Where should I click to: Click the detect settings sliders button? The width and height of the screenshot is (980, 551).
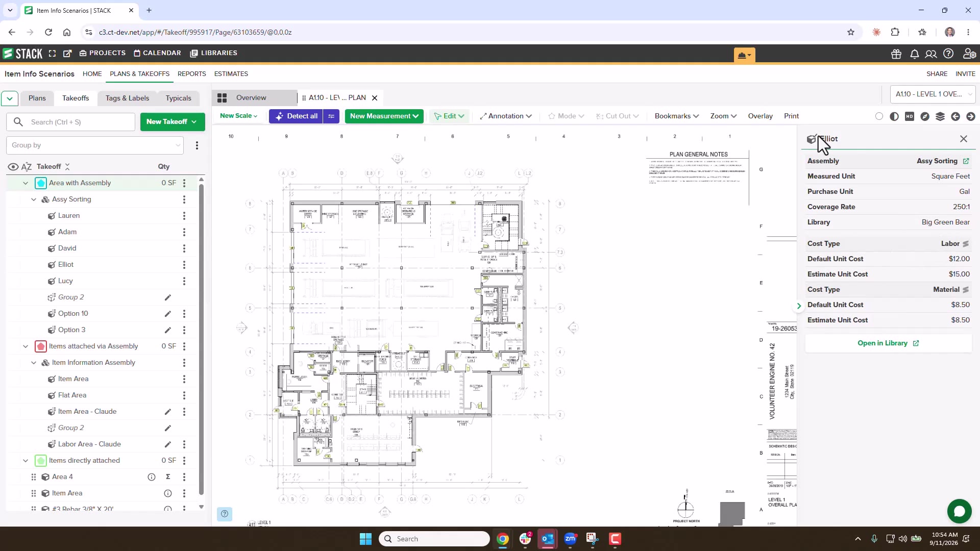point(331,116)
